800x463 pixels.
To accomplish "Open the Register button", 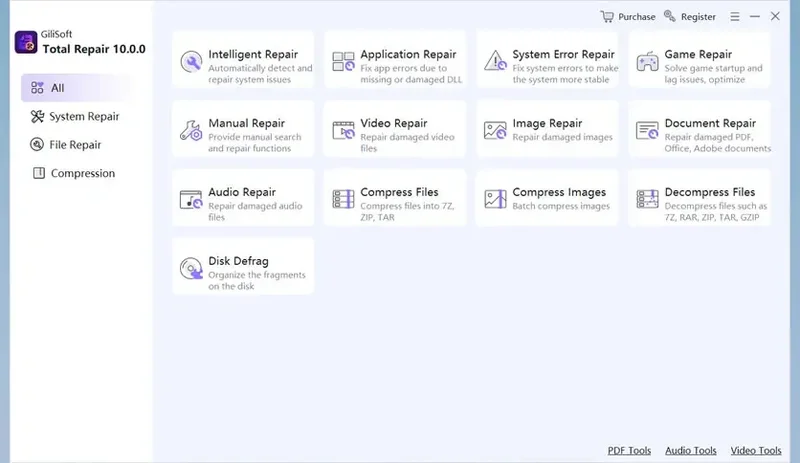I will [x=698, y=17].
